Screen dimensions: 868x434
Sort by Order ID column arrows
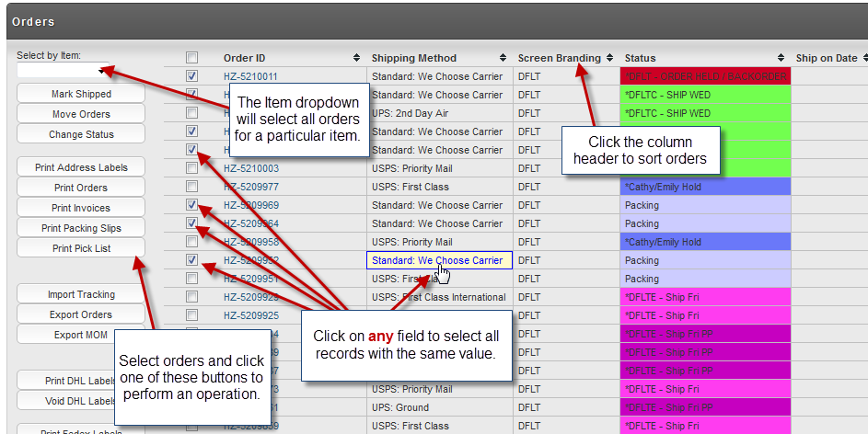point(356,58)
